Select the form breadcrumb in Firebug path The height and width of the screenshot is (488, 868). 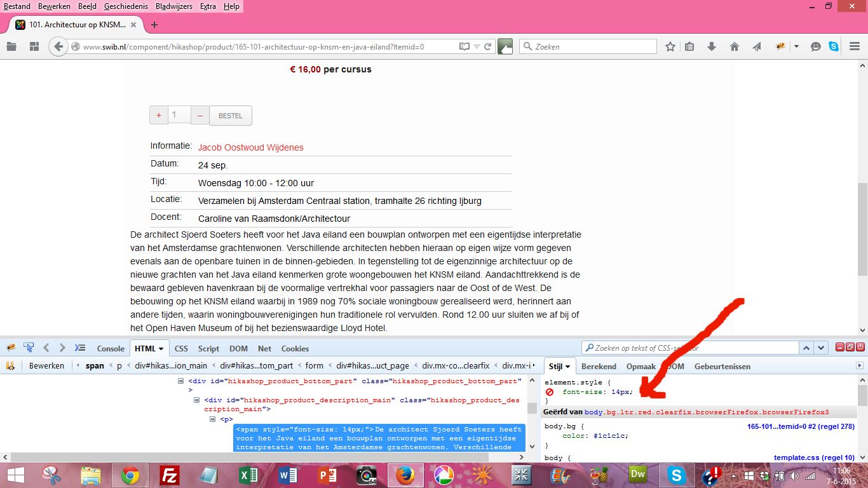[314, 366]
